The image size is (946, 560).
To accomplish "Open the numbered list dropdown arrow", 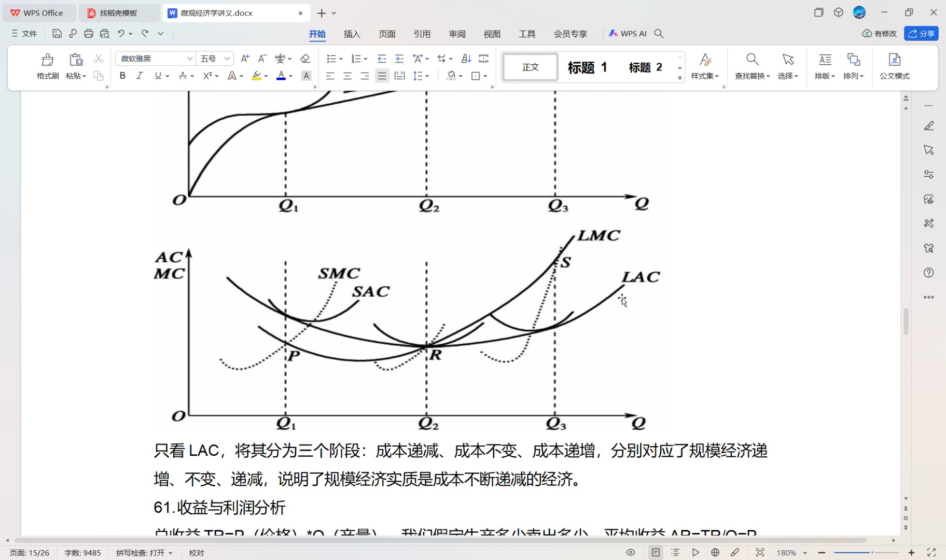I will [x=366, y=58].
